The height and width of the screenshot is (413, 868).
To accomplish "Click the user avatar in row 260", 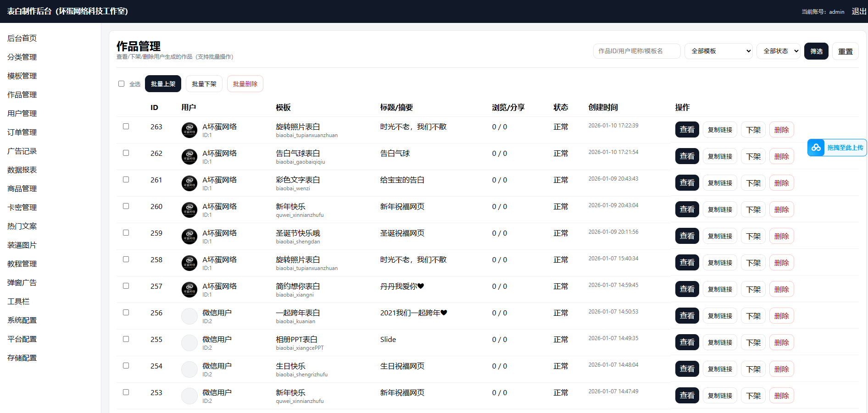I will pyautogui.click(x=189, y=210).
